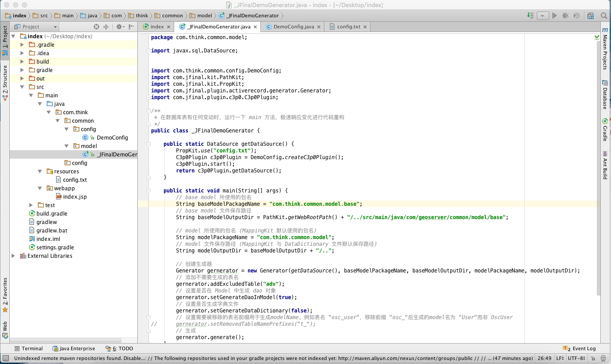The height and width of the screenshot is (364, 611).
Task: Click the Search Everywhere magnifier icon
Action: [x=604, y=16]
